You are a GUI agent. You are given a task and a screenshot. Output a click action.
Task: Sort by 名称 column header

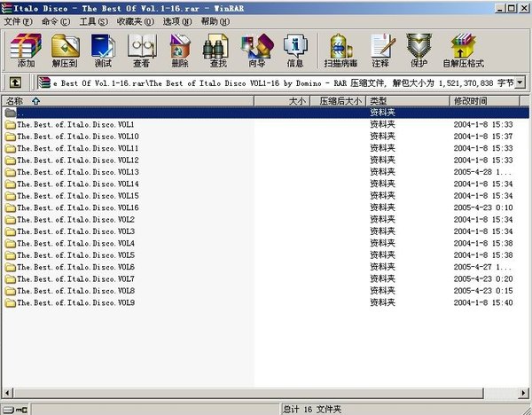129,101
